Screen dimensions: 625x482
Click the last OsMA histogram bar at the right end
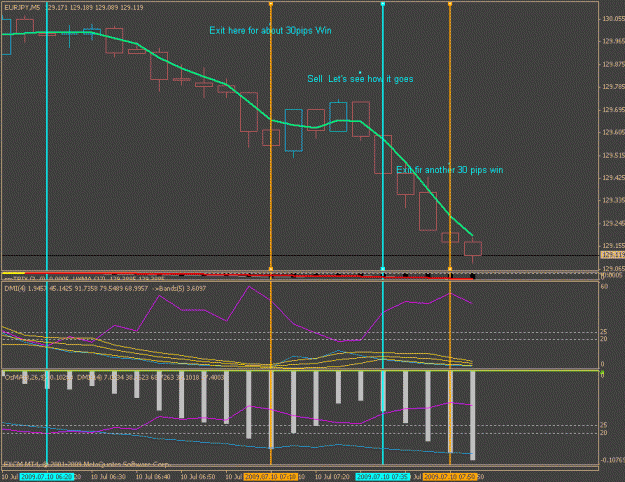click(472, 416)
